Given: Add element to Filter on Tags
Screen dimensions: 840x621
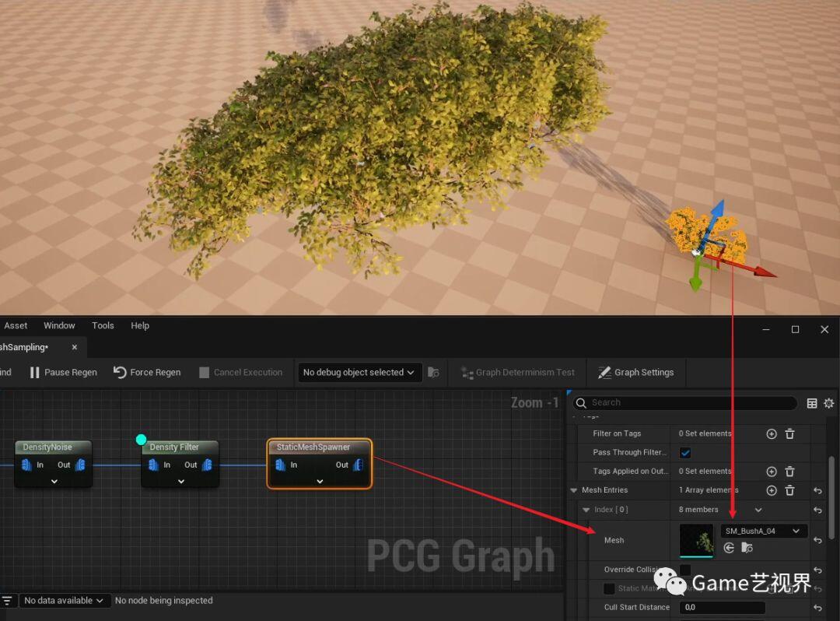Looking at the screenshot, I should (772, 434).
